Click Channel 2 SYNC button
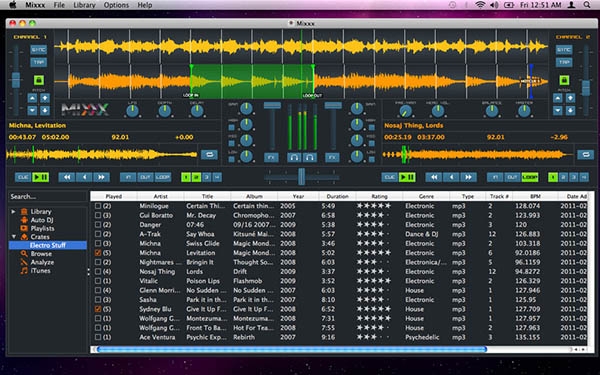This screenshot has height=375, width=600. click(x=564, y=50)
